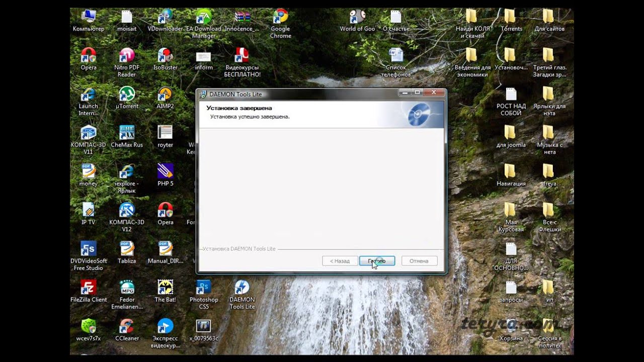
Task: Select the для joomla folder
Action: point(511,136)
